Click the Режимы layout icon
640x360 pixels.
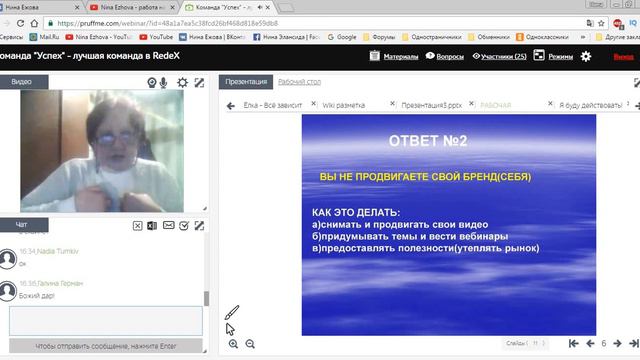[x=539, y=56]
